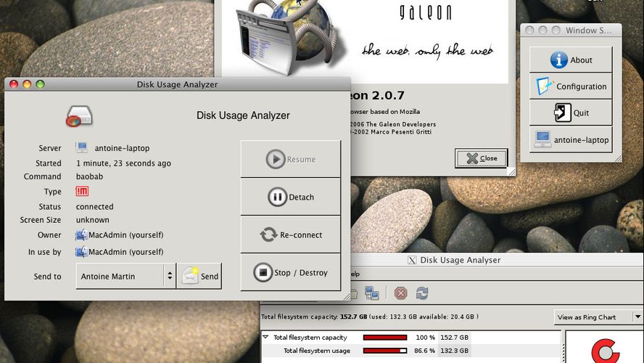Click the yellow minimize button of Disk Usage Analyzer

27,84
